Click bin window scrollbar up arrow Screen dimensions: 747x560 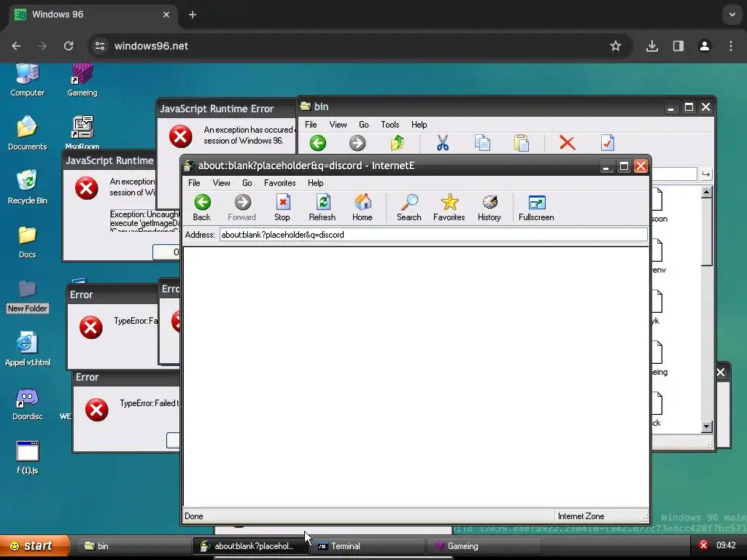707,192
